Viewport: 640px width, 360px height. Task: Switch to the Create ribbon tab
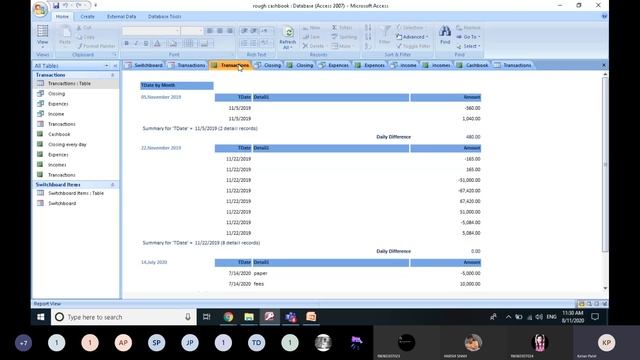pyautogui.click(x=87, y=16)
